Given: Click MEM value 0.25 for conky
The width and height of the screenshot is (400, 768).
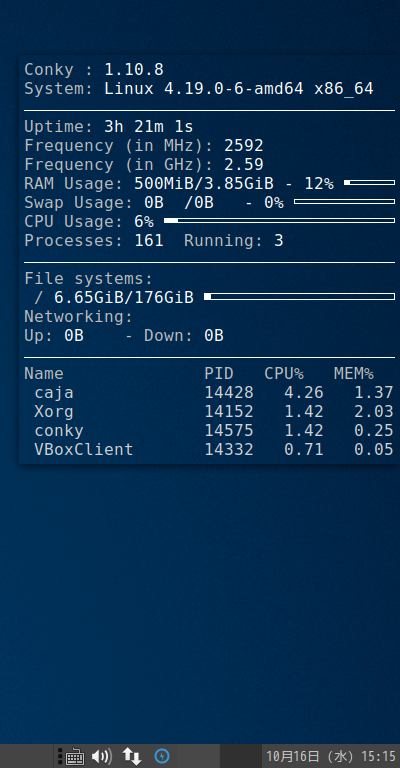Looking at the screenshot, I should click(374, 431).
